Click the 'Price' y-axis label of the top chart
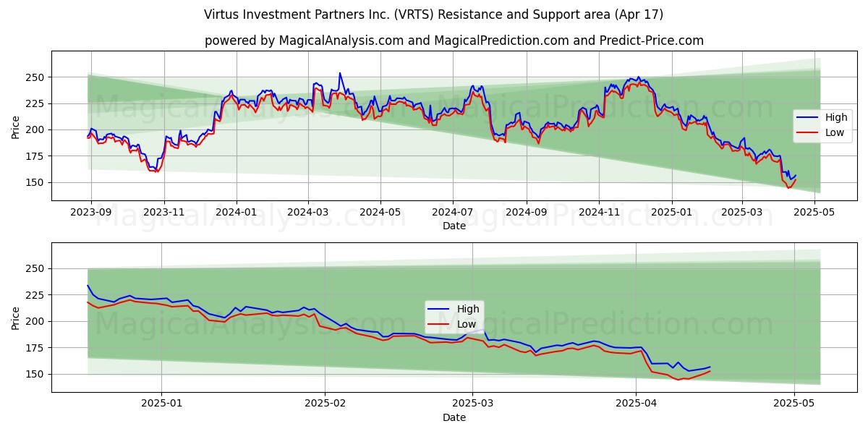Viewport: 868px width, 434px height. click(x=16, y=126)
